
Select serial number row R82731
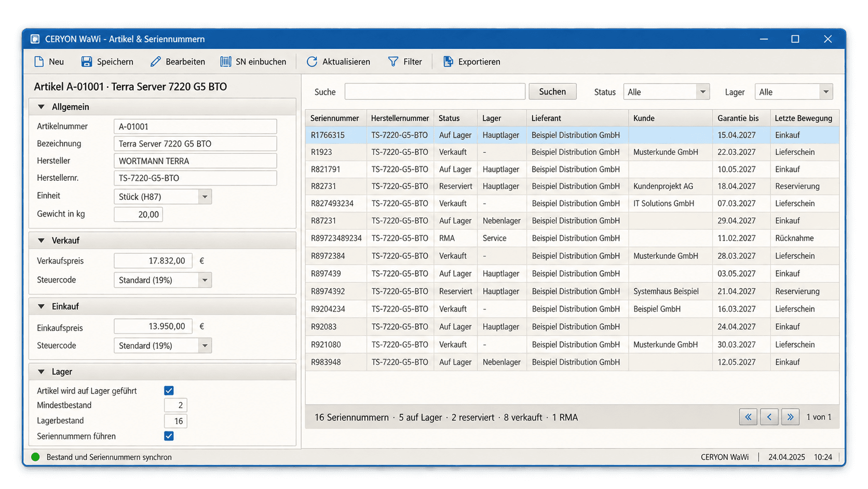click(572, 186)
